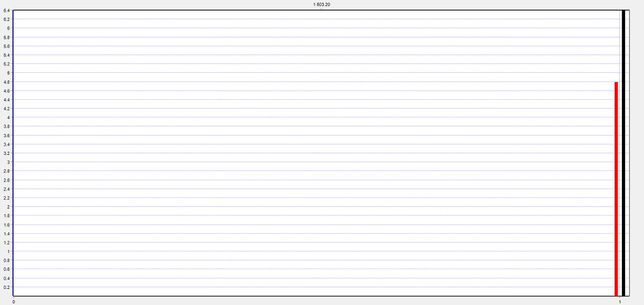Screen dimensions: 644x305
Task: Click the 4.8 value on the vertical axis
Action: coord(6,81)
